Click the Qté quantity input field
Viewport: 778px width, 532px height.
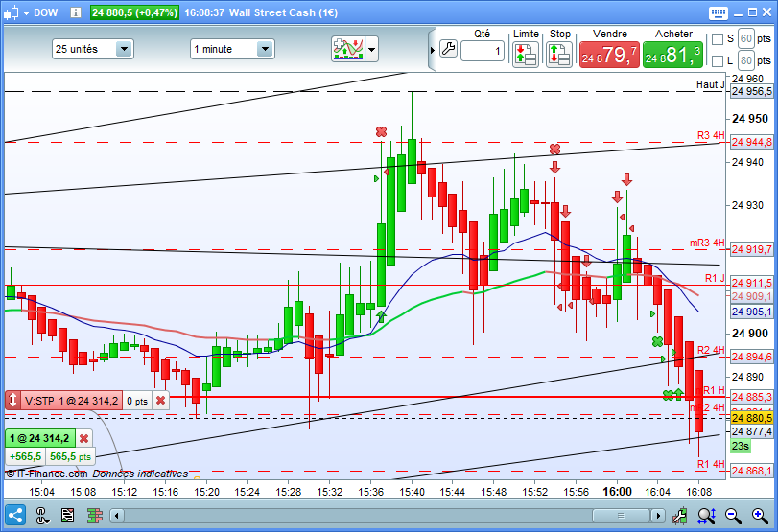483,51
